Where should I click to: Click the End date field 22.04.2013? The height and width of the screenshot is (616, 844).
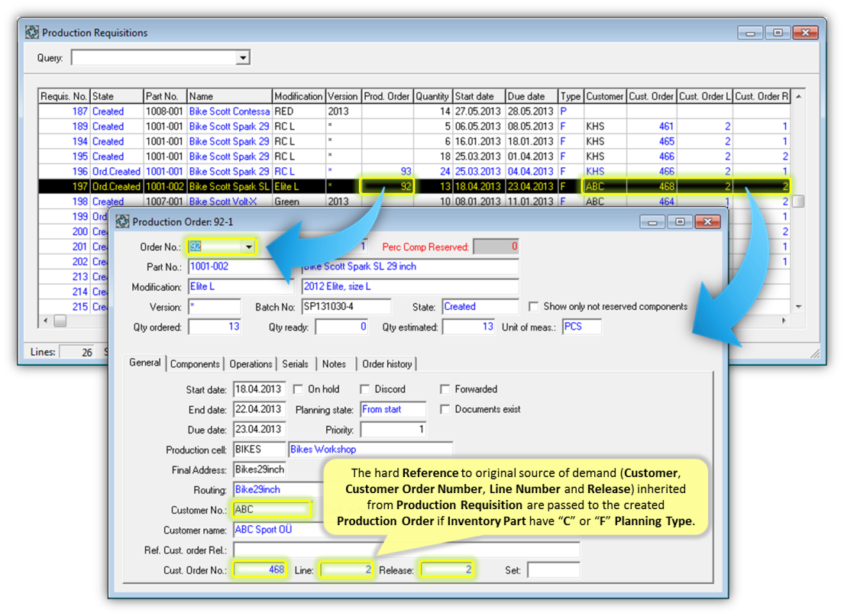[259, 409]
